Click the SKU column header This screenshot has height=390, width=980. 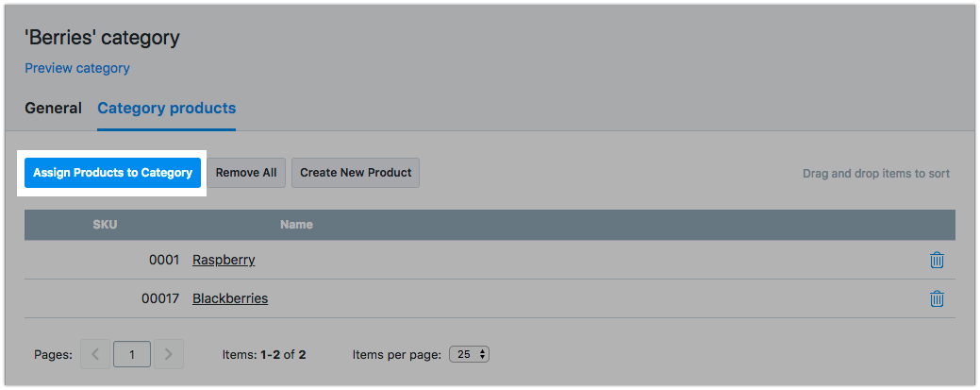[105, 225]
